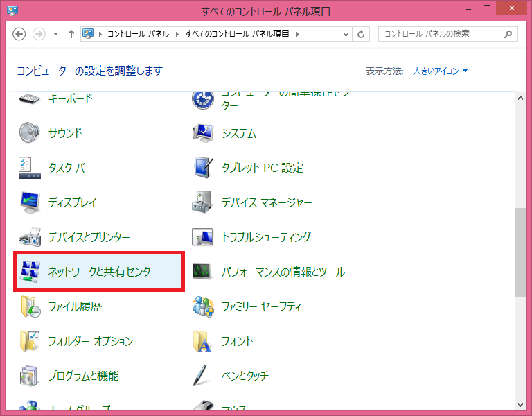Click すべてのコントロール パネル項目 breadcrumb
532x416 pixels.
[x=237, y=34]
